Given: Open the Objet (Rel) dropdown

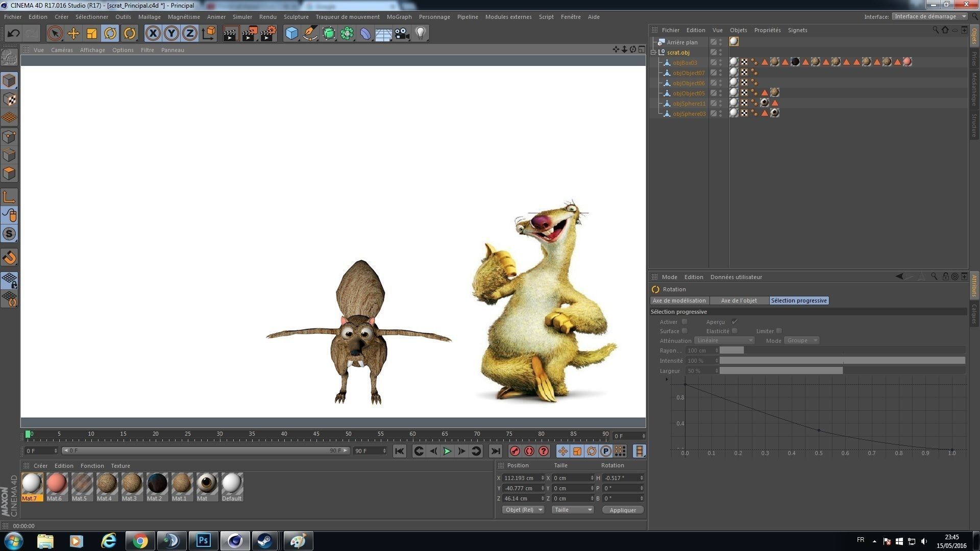Looking at the screenshot, I should 523,510.
